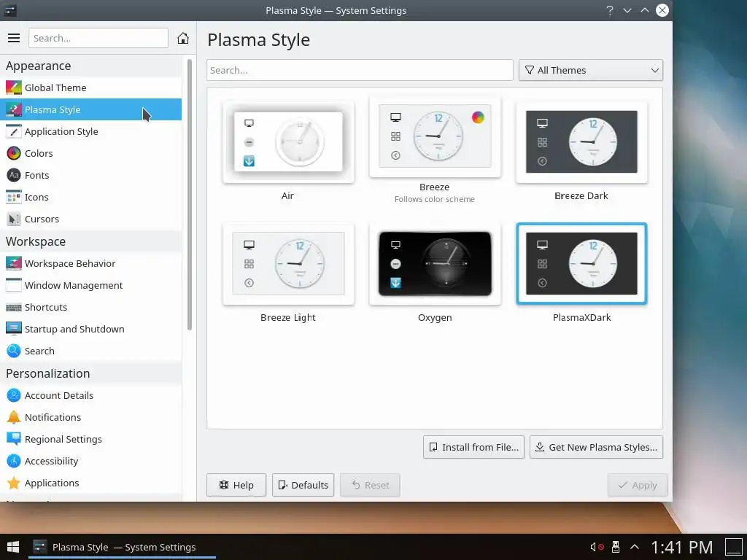The height and width of the screenshot is (560, 747).
Task: Click the Workspace section heading
Action: 36,241
